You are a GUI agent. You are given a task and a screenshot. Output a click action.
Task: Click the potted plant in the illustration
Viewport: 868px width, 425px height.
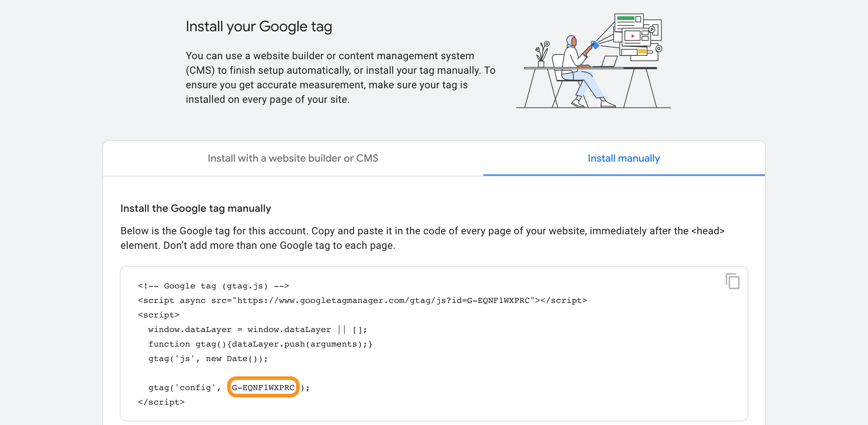[x=541, y=54]
